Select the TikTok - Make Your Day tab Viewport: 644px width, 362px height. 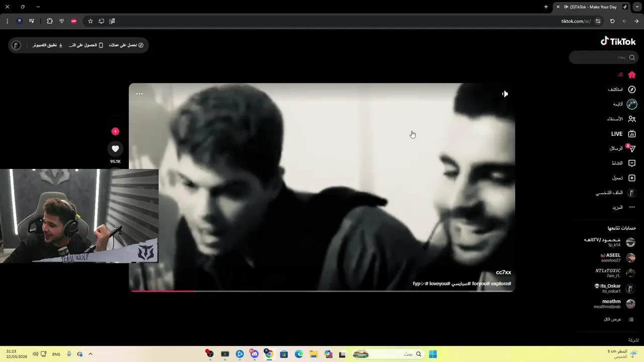[593, 7]
